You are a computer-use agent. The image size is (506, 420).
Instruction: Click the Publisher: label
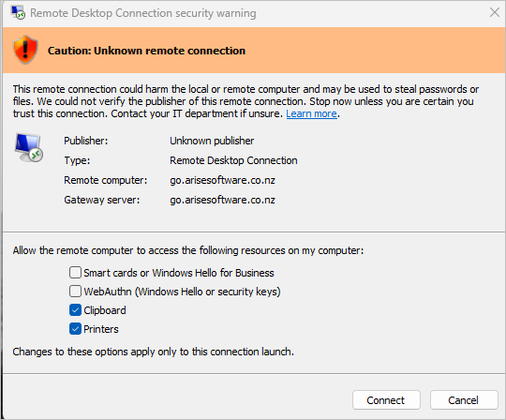tap(86, 141)
